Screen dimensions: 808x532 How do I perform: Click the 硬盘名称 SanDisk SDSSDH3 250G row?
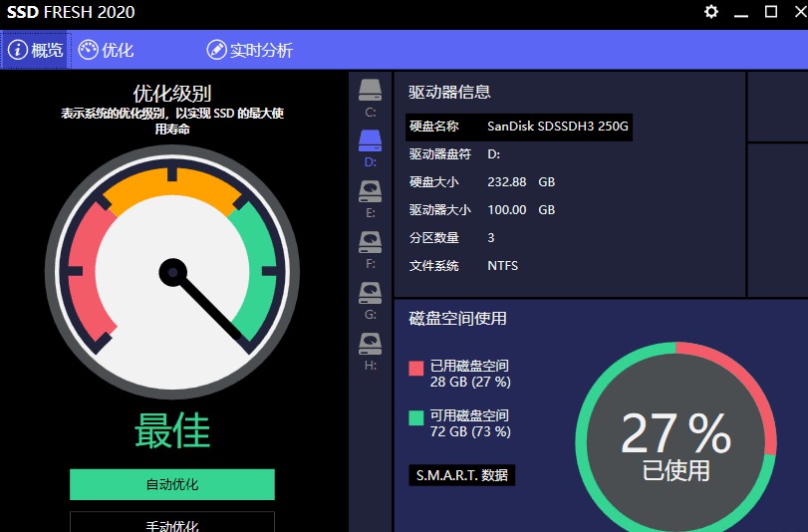coord(519,127)
